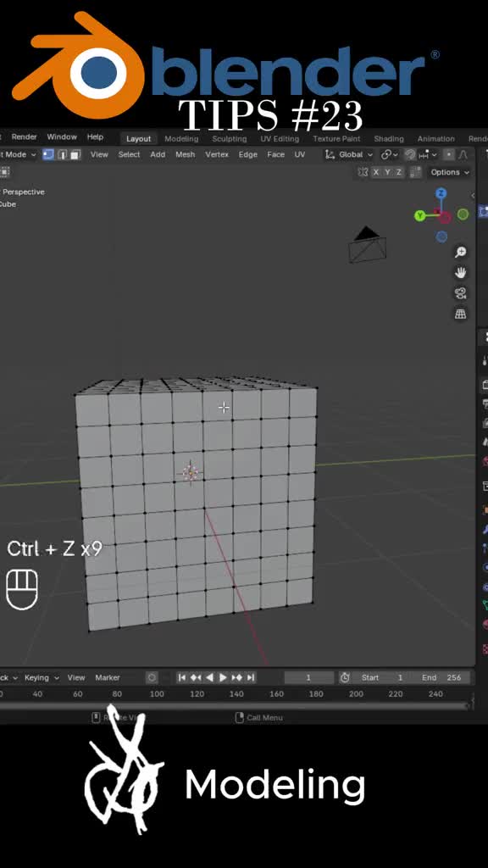
Task: Switch perspective/orthographic grid icon
Action: click(460, 314)
